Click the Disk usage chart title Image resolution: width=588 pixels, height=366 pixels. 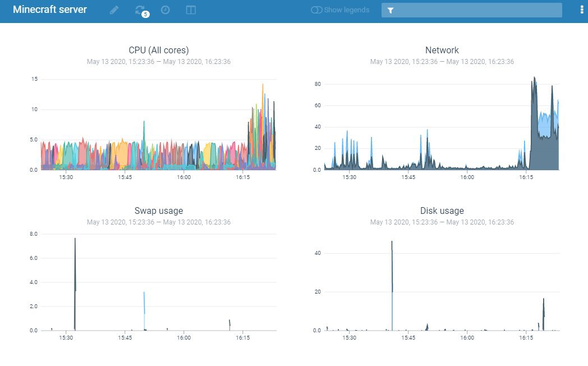[x=442, y=211]
